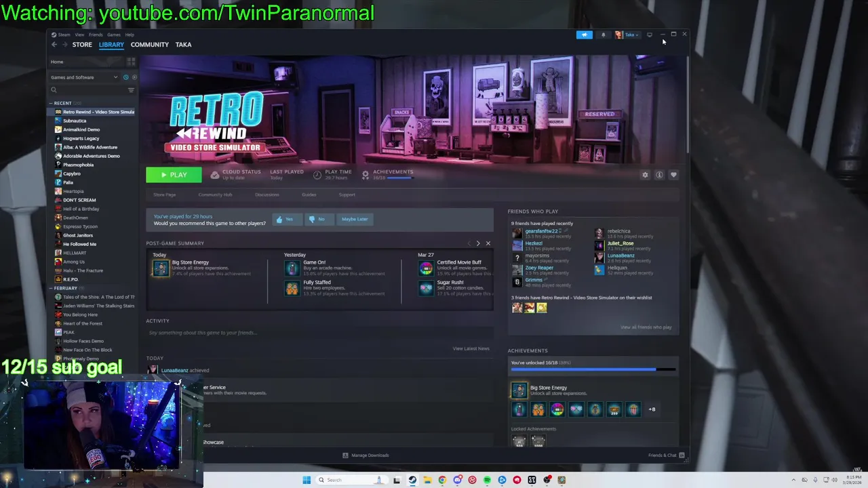868x488 pixels.
Task: Open the Support link
Action: [x=347, y=195]
